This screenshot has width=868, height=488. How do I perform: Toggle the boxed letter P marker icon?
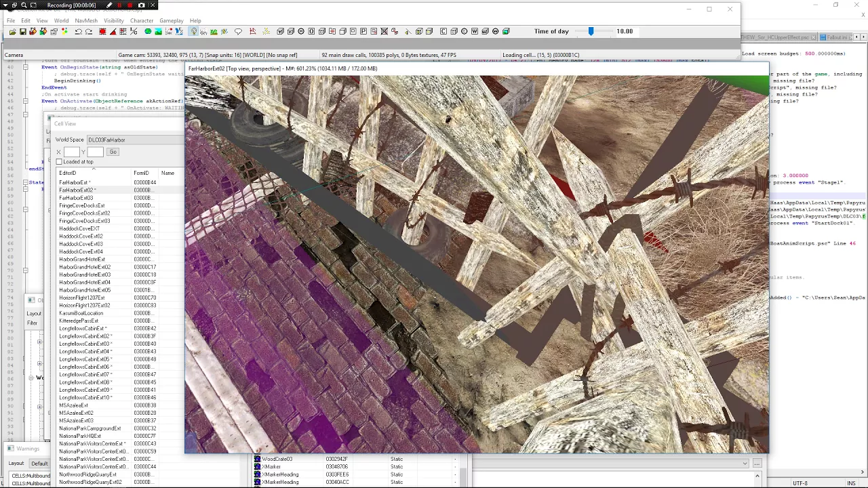[x=363, y=31]
